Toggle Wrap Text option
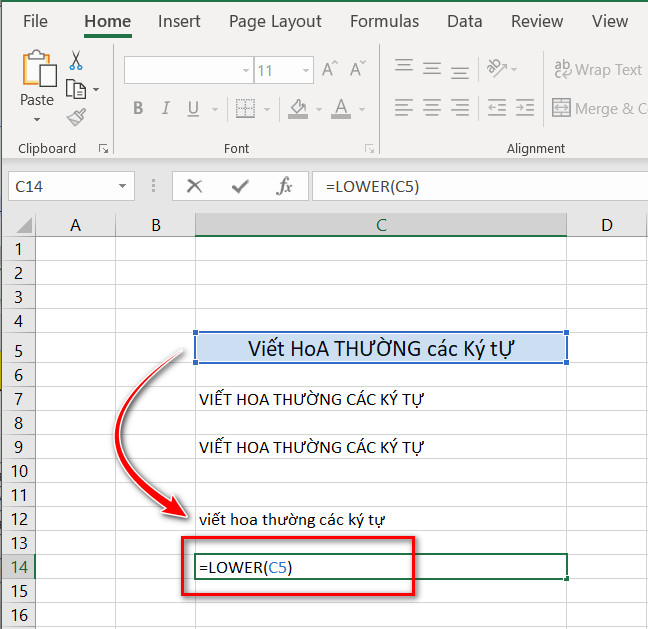648x629 pixels. pyautogui.click(x=597, y=70)
